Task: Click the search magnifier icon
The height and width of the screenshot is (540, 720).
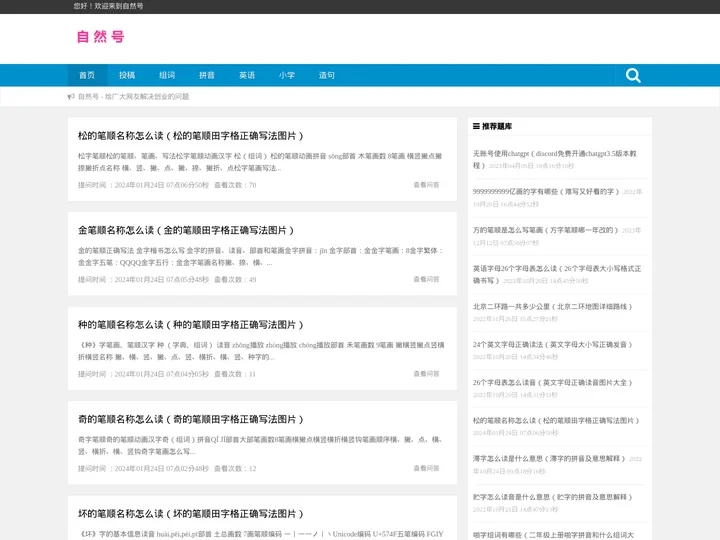Action: [633, 75]
